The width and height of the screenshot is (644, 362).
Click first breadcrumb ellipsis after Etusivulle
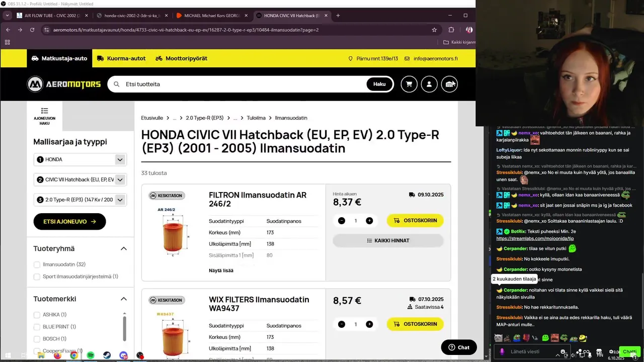[175, 118]
